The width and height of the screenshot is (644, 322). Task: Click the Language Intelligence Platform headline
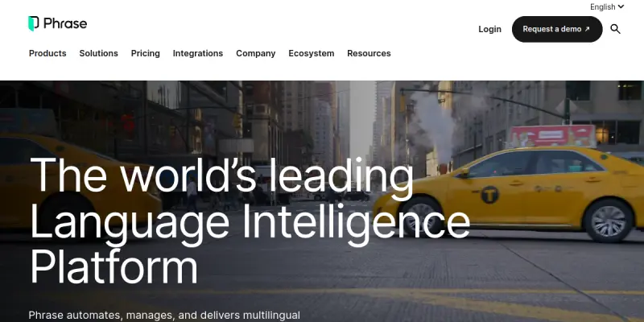point(250,221)
